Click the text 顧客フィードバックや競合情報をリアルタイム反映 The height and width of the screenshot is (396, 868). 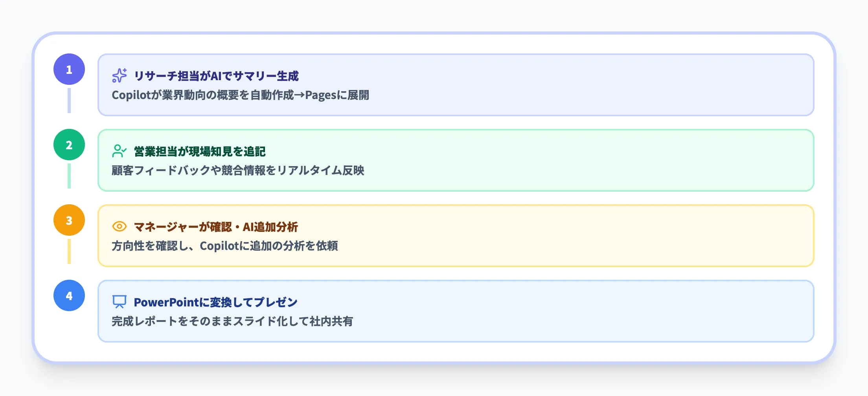coord(238,170)
